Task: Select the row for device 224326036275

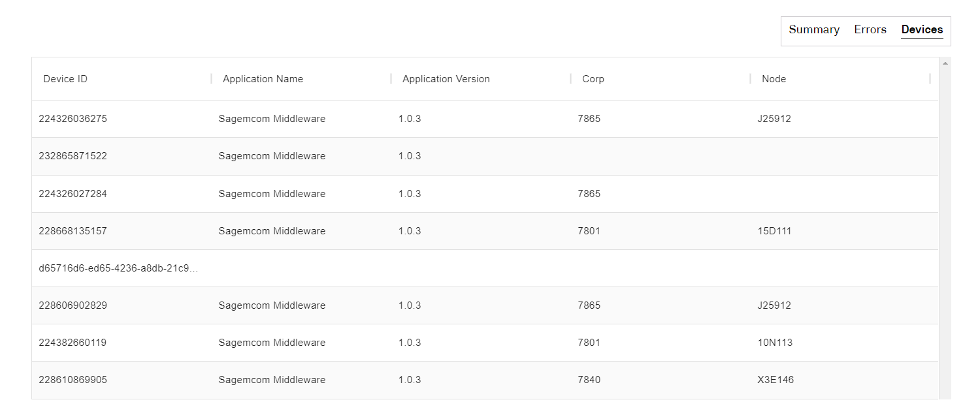Action: (73, 119)
